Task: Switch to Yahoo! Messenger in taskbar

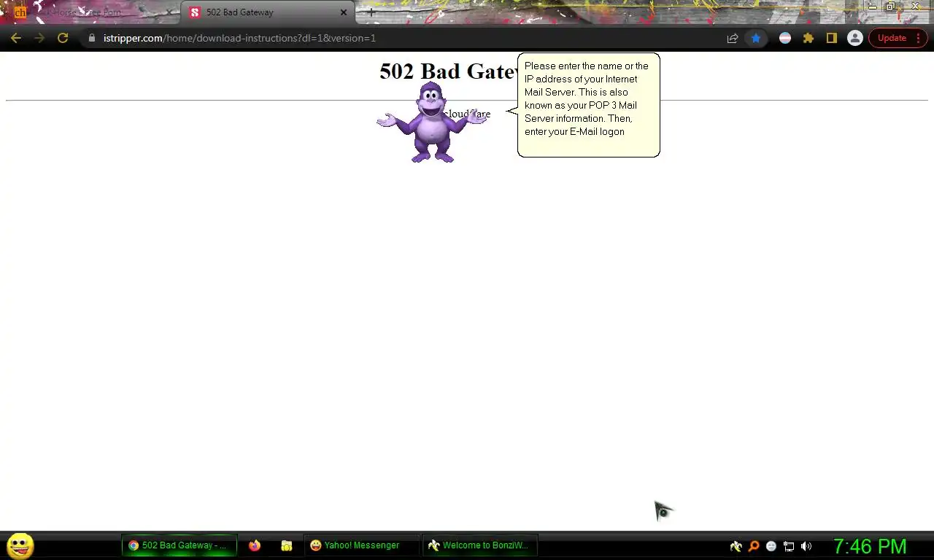Action: point(360,545)
